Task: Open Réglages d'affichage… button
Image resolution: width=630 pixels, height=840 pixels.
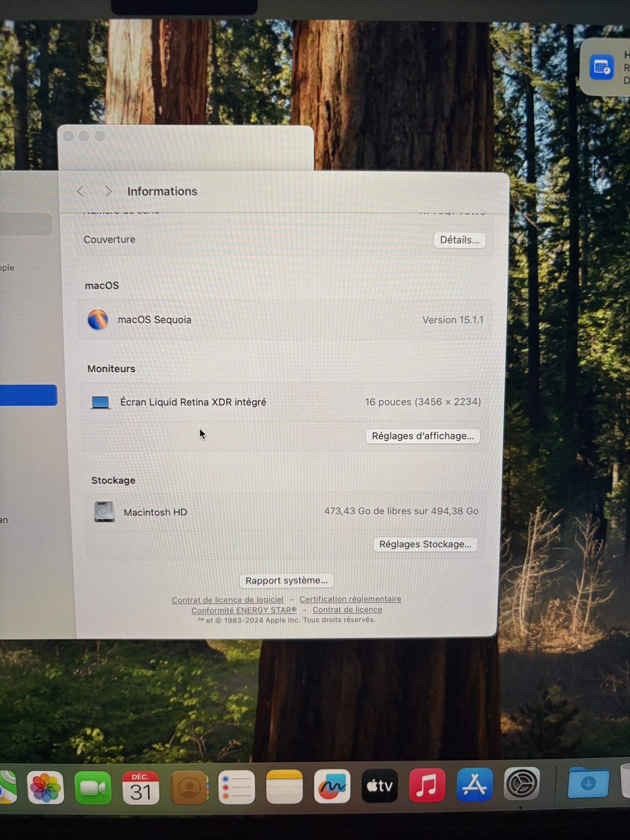Action: [x=423, y=436]
